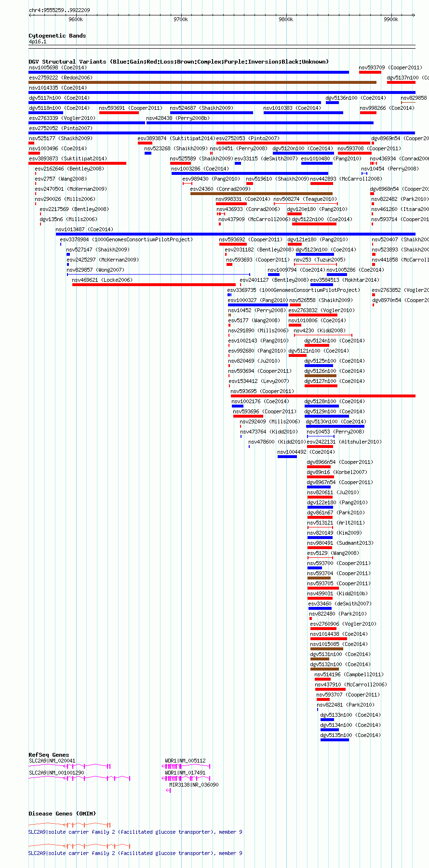Click the brown complex bar under esv2759222

pos(202,82)
